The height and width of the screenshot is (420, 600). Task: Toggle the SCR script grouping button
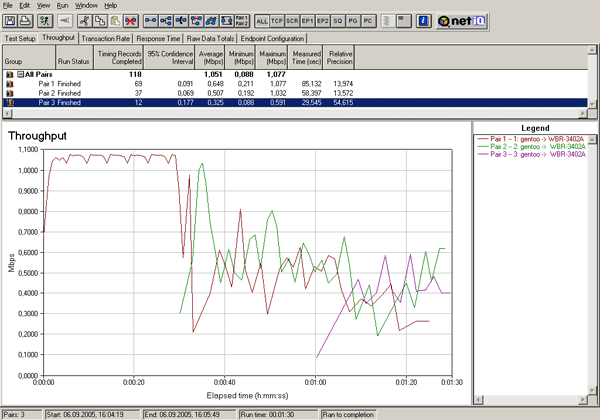tap(292, 21)
